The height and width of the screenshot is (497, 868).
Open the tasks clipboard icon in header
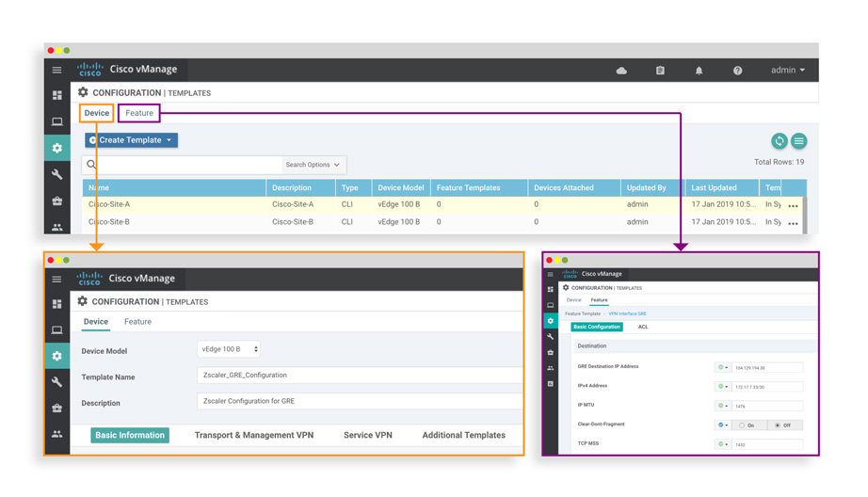[660, 71]
